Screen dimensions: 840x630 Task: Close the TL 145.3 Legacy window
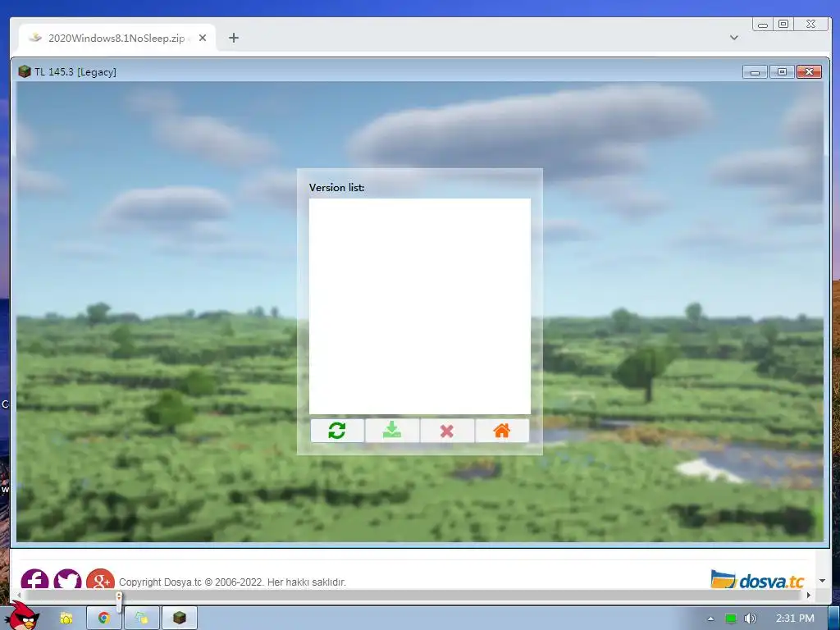(810, 72)
